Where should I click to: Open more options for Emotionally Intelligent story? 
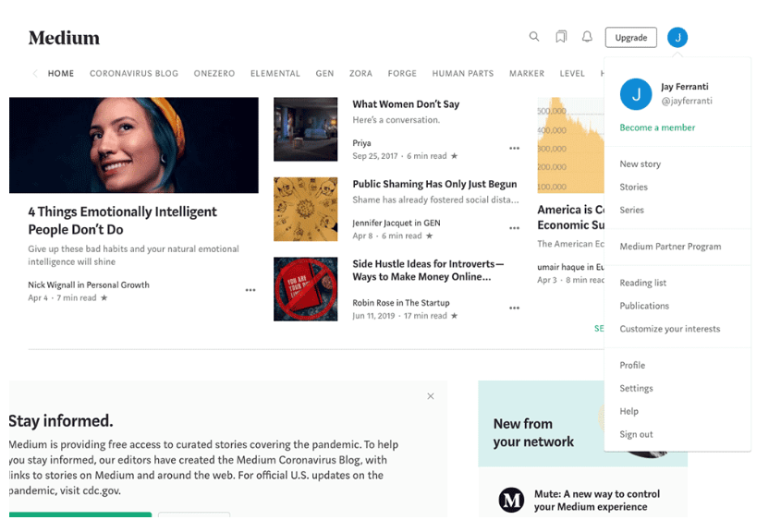tap(250, 291)
